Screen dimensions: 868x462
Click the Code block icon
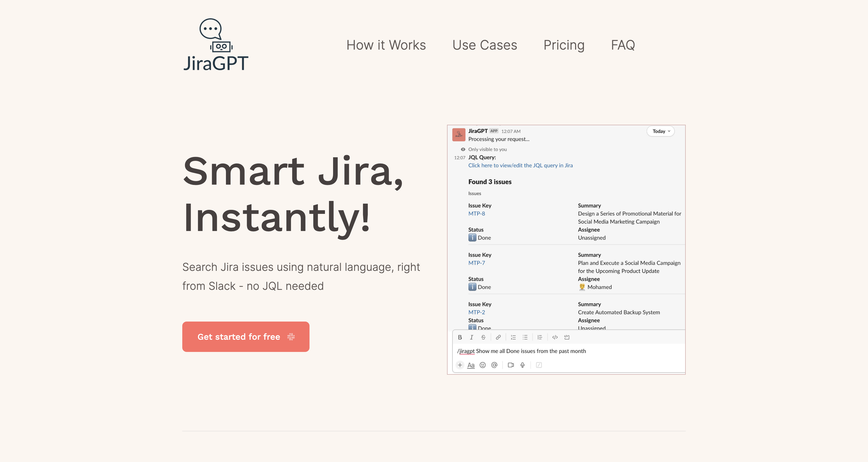pyautogui.click(x=567, y=337)
